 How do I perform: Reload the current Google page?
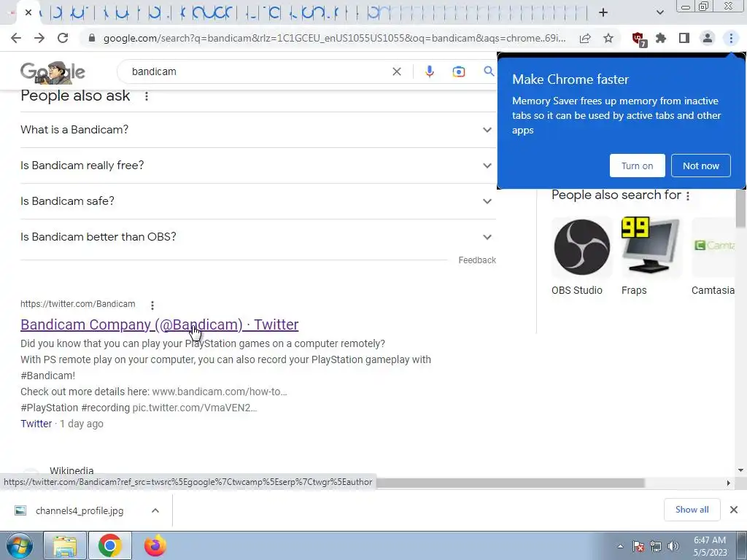pyautogui.click(x=63, y=38)
